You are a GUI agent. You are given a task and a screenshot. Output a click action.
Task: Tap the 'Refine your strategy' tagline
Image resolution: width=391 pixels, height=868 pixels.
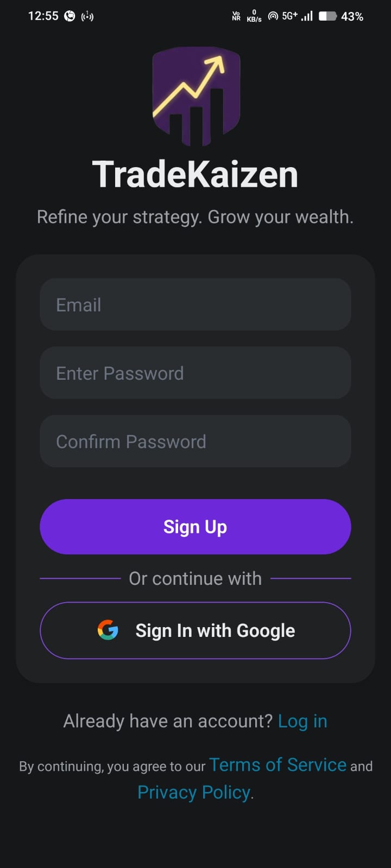[x=195, y=217]
